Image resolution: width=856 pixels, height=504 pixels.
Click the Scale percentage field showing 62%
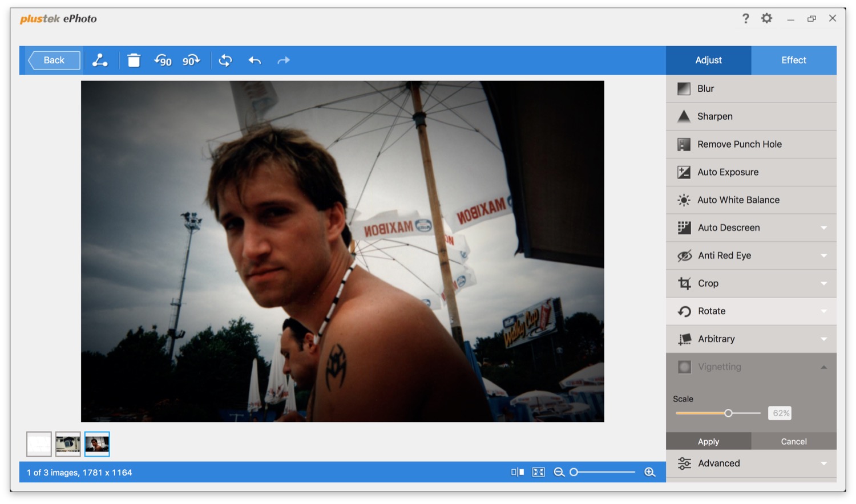click(780, 413)
